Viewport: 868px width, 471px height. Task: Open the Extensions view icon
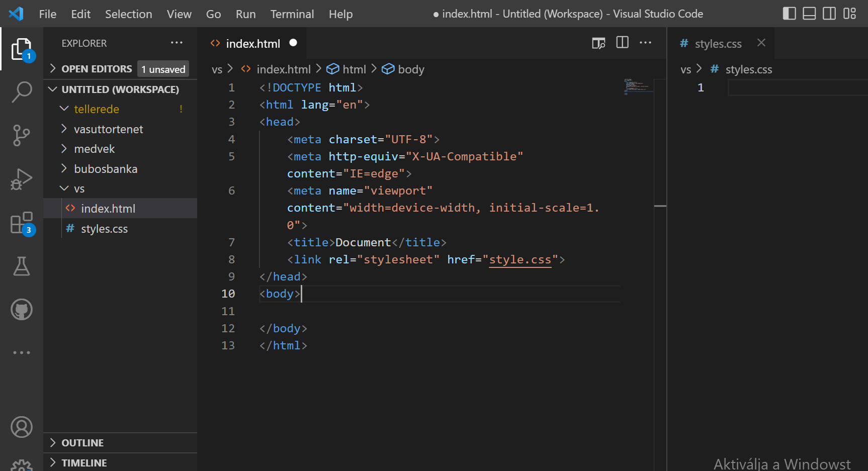tap(22, 223)
